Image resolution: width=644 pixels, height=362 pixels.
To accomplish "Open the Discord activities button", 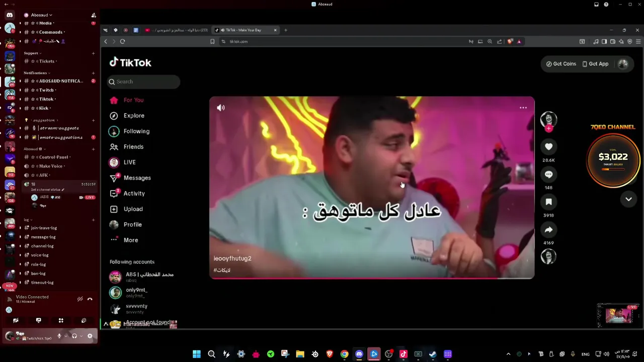I will (x=61, y=320).
